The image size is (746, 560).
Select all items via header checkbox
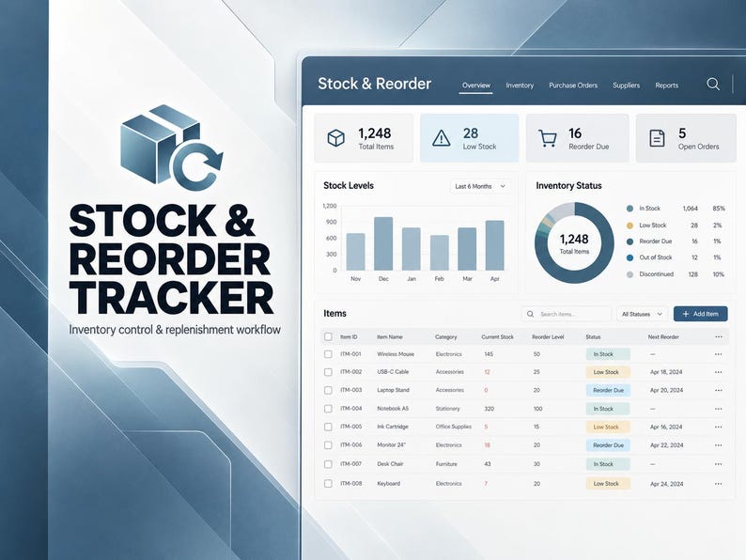(328, 337)
